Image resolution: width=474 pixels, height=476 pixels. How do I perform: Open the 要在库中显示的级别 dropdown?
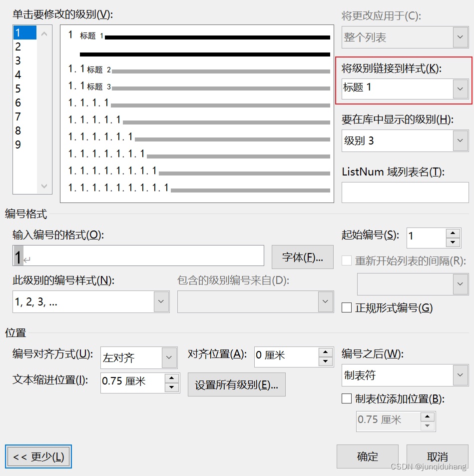[x=460, y=140]
